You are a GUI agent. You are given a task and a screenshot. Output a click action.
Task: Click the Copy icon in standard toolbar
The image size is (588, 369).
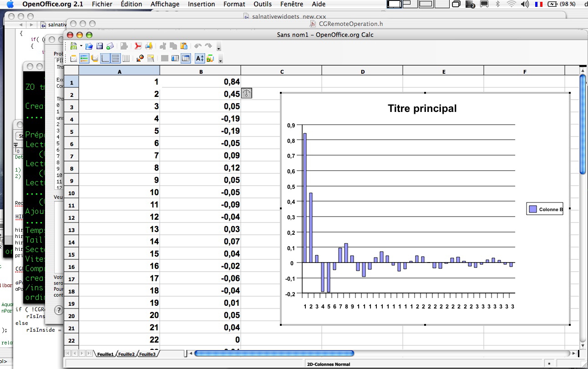(x=173, y=46)
